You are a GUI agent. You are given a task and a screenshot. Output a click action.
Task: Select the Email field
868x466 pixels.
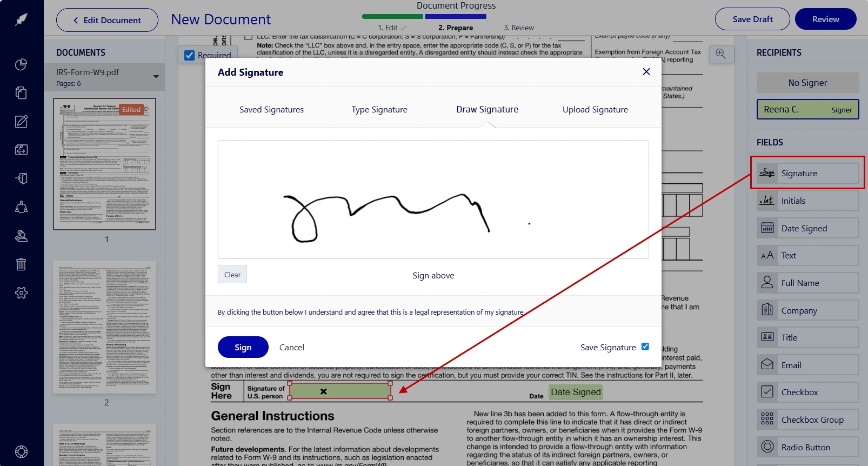pos(807,365)
